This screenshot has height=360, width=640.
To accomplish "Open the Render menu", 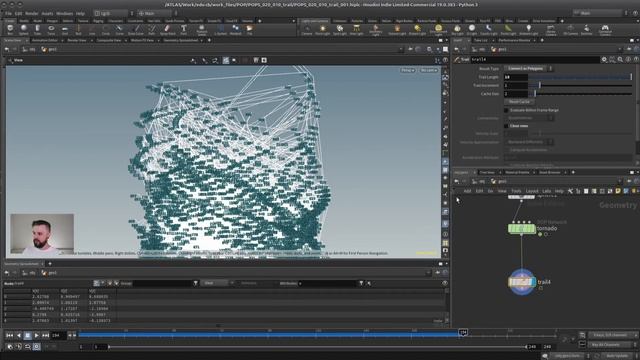I will [31, 13].
